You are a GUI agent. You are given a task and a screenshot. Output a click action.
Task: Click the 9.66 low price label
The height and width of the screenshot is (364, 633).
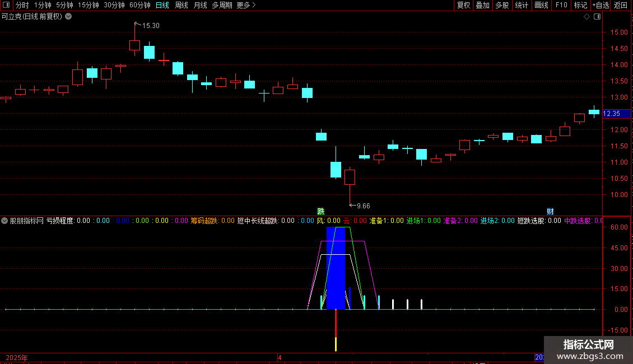(x=364, y=206)
